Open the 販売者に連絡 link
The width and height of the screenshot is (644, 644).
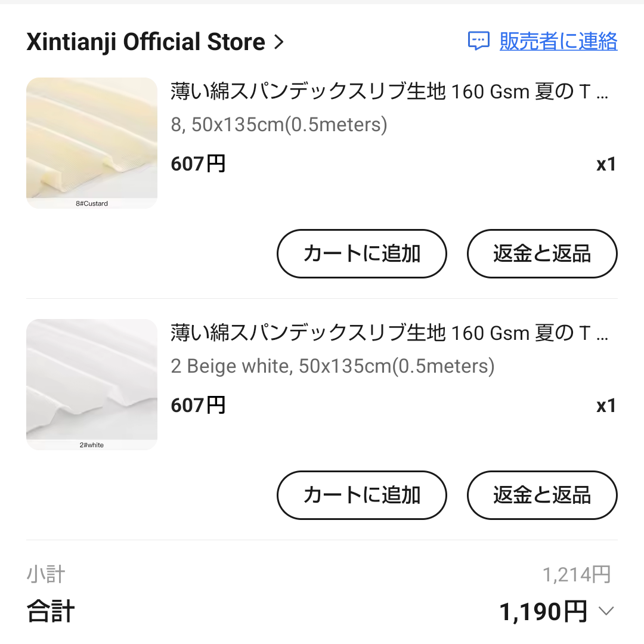pyautogui.click(x=558, y=41)
